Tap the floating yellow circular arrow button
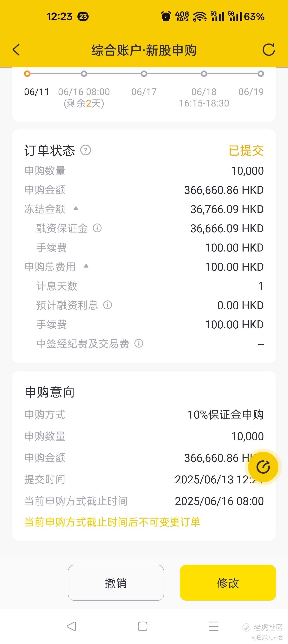Viewport: 288px width, 644px height. (x=263, y=467)
